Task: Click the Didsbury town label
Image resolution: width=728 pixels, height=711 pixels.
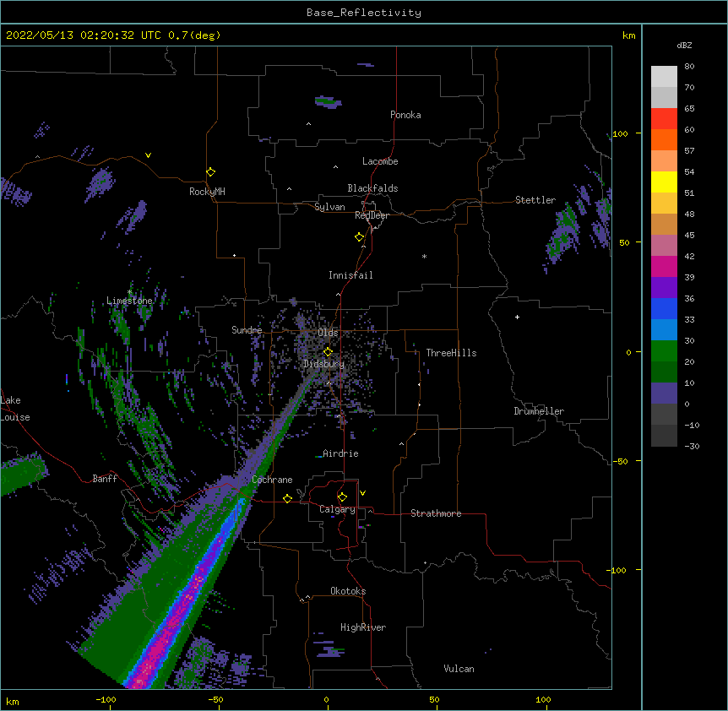Action: [324, 364]
